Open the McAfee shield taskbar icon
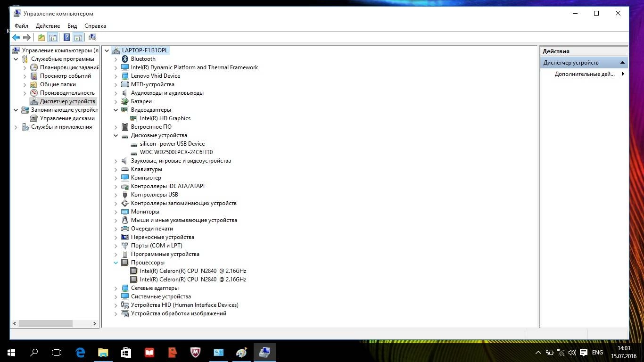 click(x=195, y=352)
